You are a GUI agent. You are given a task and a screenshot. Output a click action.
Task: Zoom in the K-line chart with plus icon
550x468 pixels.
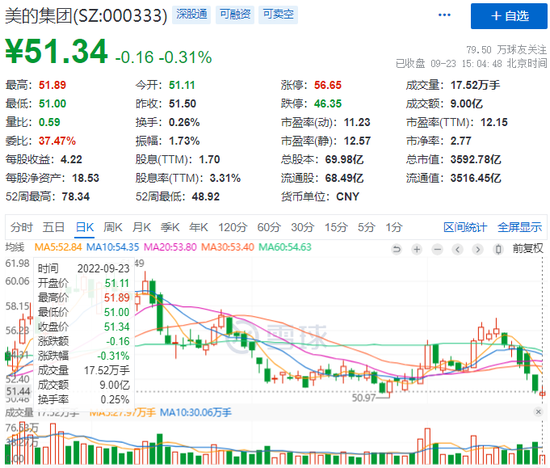point(417,249)
